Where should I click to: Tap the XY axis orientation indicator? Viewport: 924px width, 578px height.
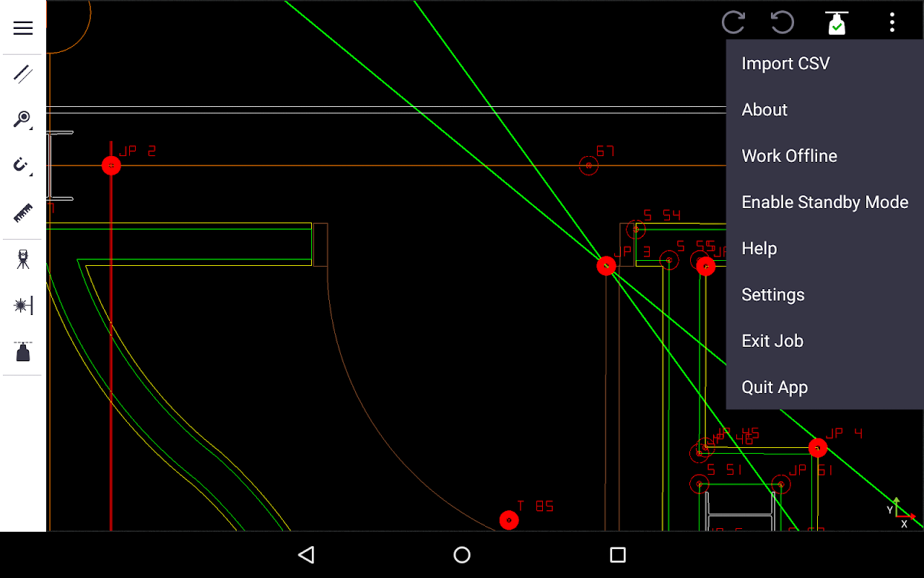coord(901,513)
